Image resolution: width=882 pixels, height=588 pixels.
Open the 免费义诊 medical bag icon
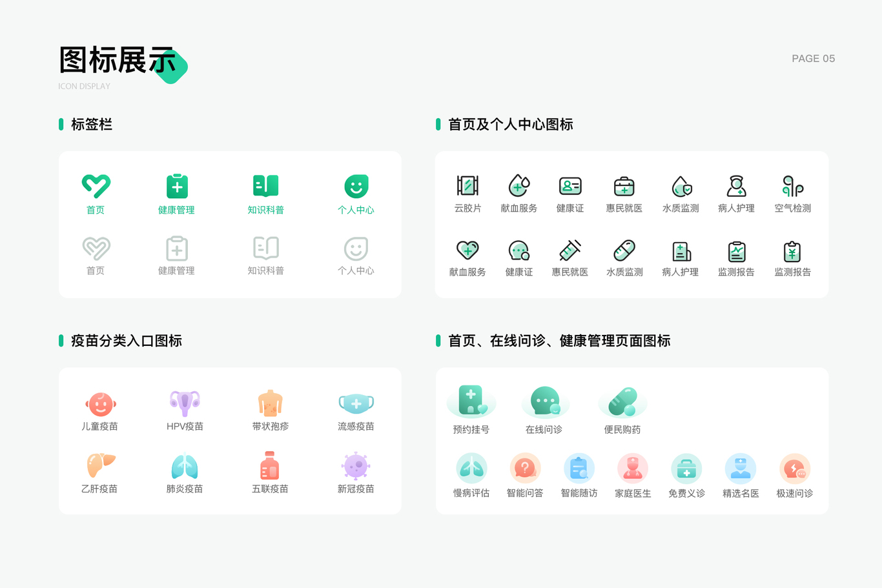(686, 468)
